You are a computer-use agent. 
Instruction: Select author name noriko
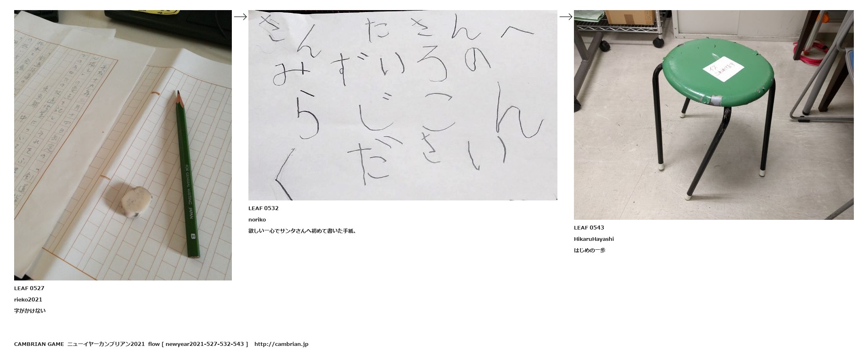(x=257, y=219)
